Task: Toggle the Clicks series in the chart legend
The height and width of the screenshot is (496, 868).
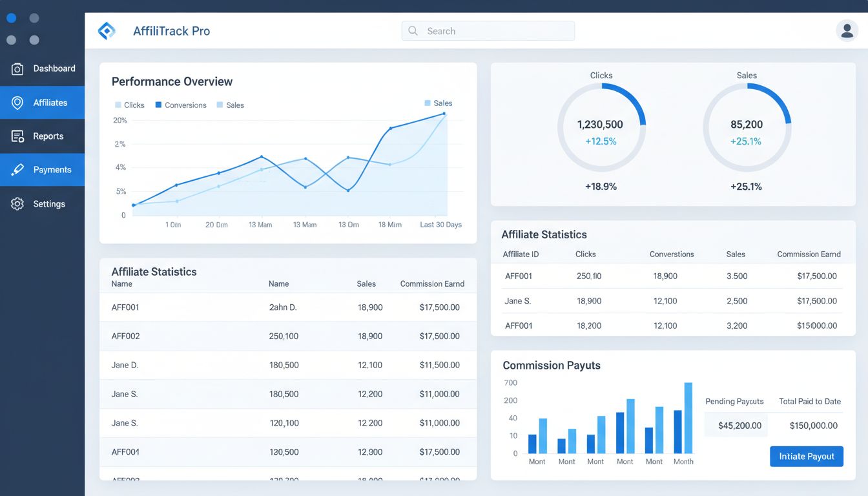Action: click(x=129, y=105)
